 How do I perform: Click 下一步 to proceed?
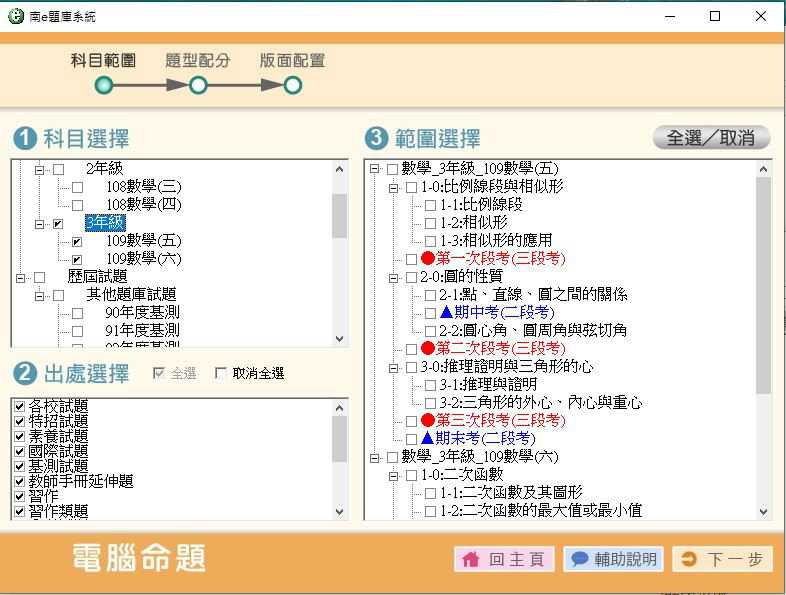tap(723, 559)
